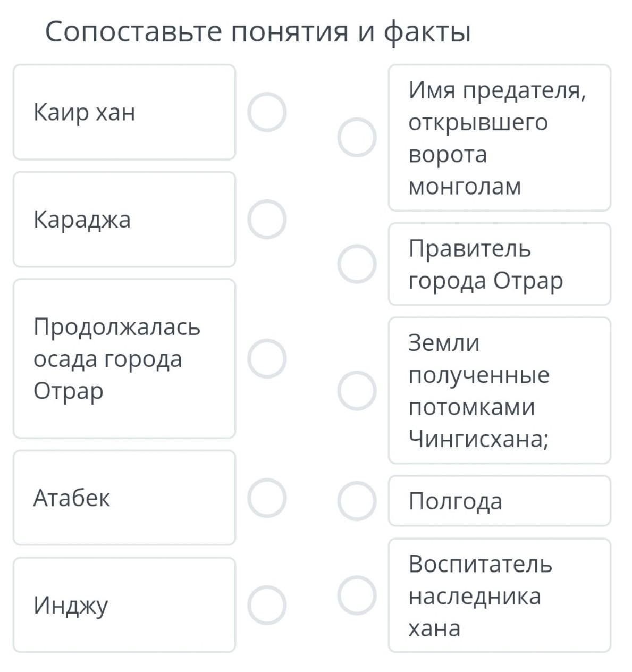632x672 pixels.
Task: Click the circle beside Продолжалась осада города Отрар
Action: coord(267,358)
